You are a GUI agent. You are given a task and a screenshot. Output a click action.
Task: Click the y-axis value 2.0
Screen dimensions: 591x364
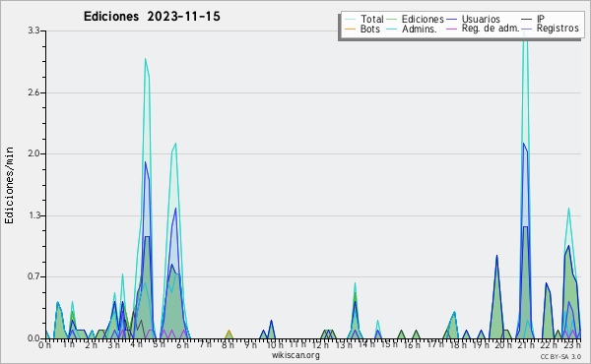pyautogui.click(x=33, y=153)
